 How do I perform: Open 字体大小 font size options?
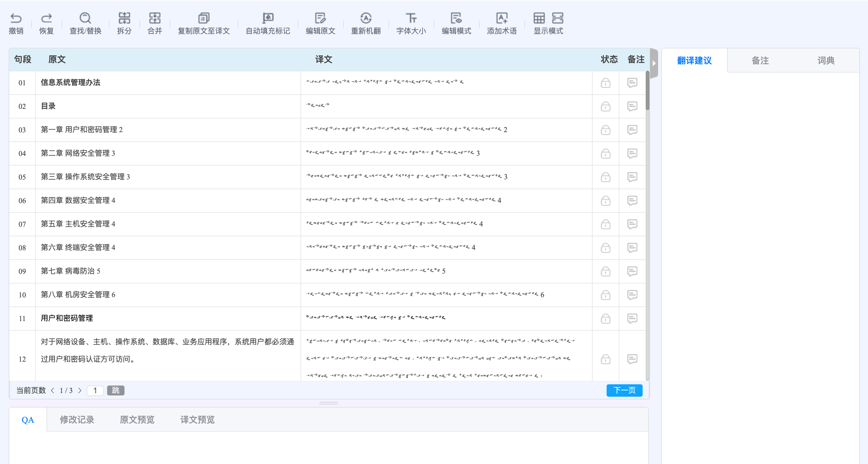click(411, 18)
